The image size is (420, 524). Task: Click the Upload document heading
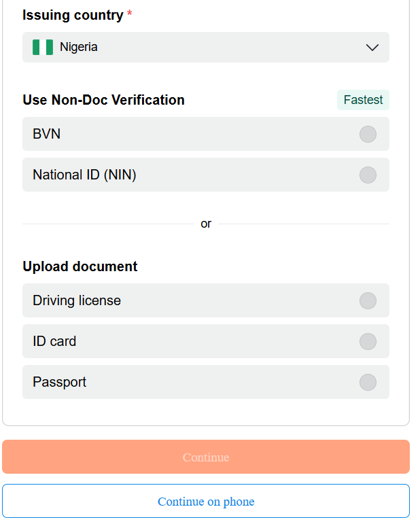tap(80, 266)
